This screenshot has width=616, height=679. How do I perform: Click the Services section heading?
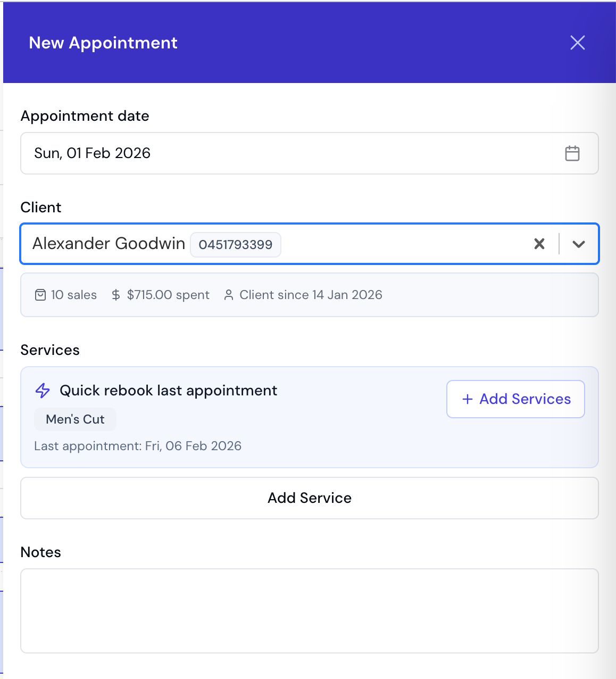[50, 350]
